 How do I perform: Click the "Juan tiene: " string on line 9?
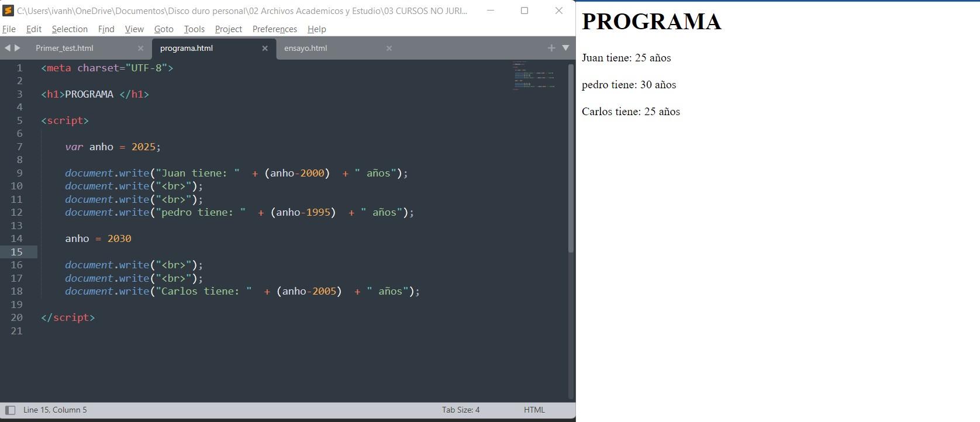pos(197,173)
